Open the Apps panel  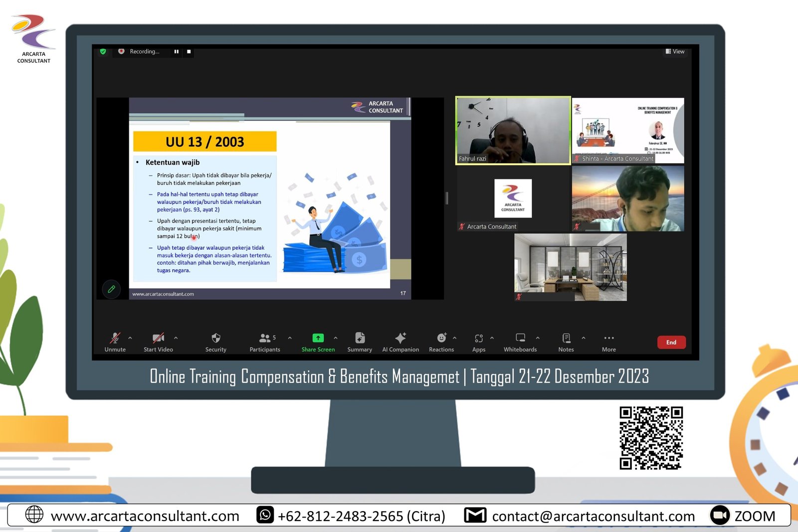(x=478, y=339)
